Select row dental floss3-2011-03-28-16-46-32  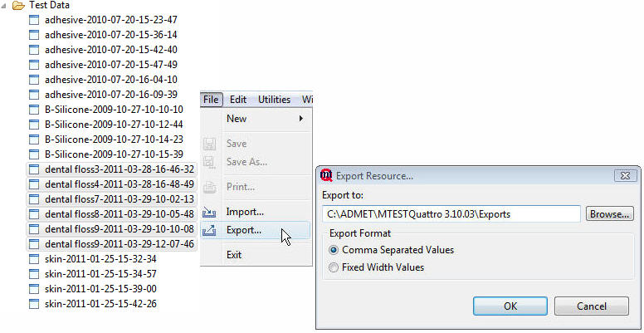click(x=112, y=169)
